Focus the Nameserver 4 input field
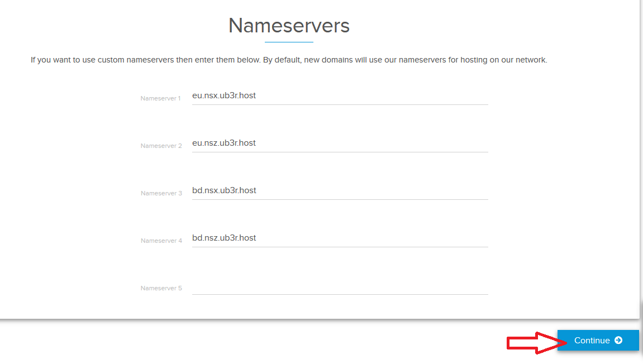This screenshot has width=643, height=364. coord(340,238)
